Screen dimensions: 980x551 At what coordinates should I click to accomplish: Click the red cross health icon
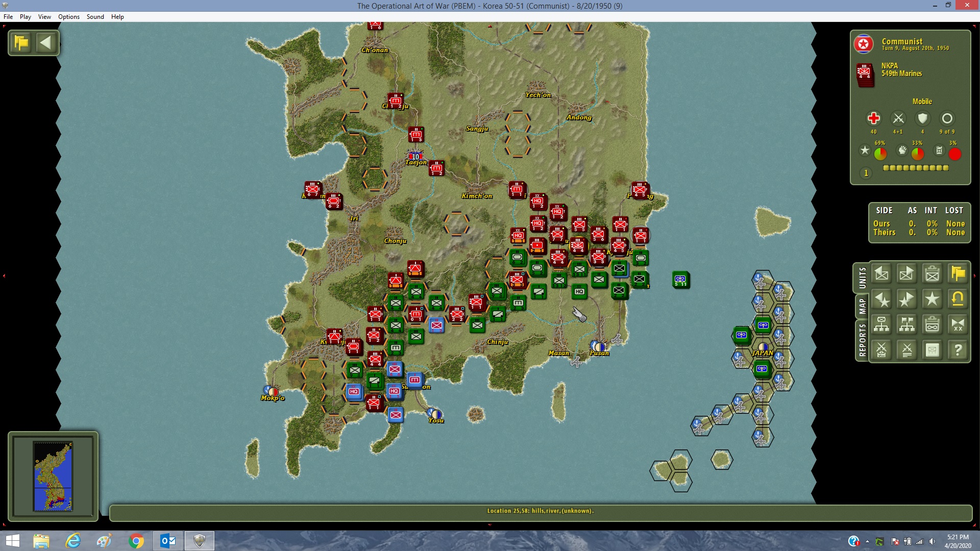pos(873,118)
